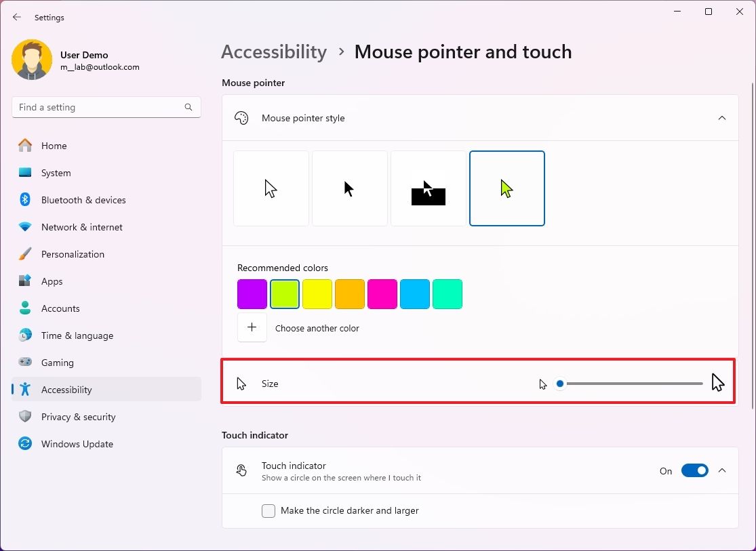Select the magenta recommended pointer color
Viewport: 756px width, 551px height.
coord(382,293)
